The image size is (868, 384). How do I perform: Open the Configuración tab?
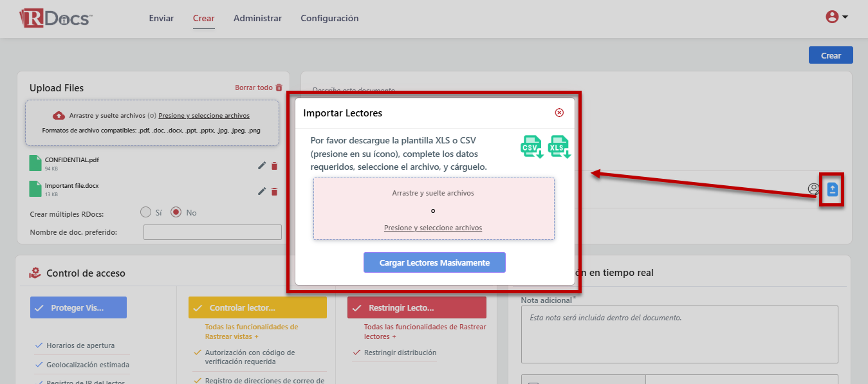click(329, 18)
